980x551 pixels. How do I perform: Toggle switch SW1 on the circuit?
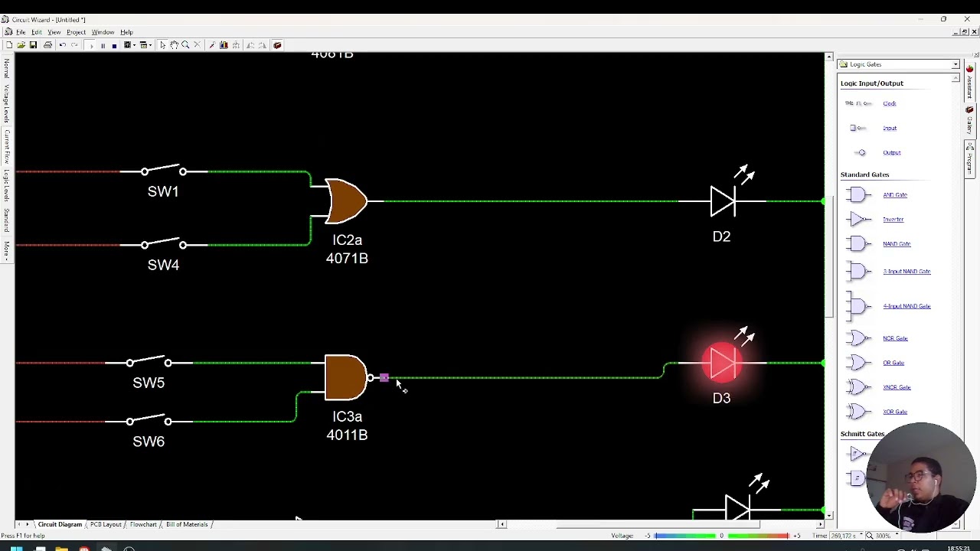click(x=163, y=170)
